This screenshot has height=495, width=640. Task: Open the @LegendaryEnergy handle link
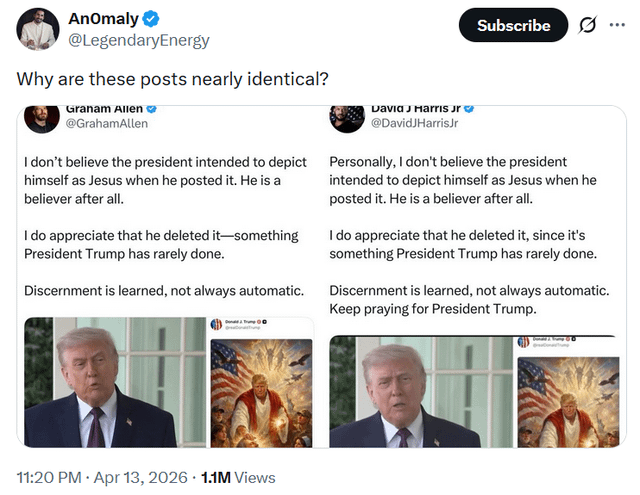[x=138, y=41]
